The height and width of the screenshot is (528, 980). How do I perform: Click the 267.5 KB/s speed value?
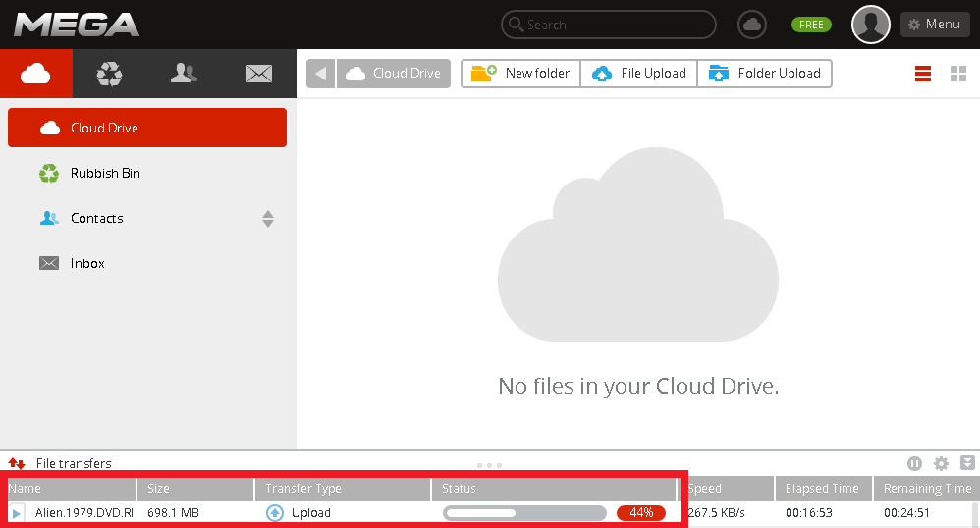click(716, 513)
